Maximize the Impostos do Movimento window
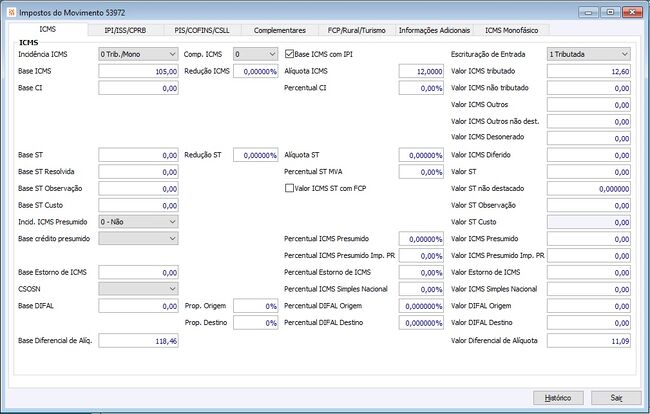650x414 pixels. click(x=610, y=12)
